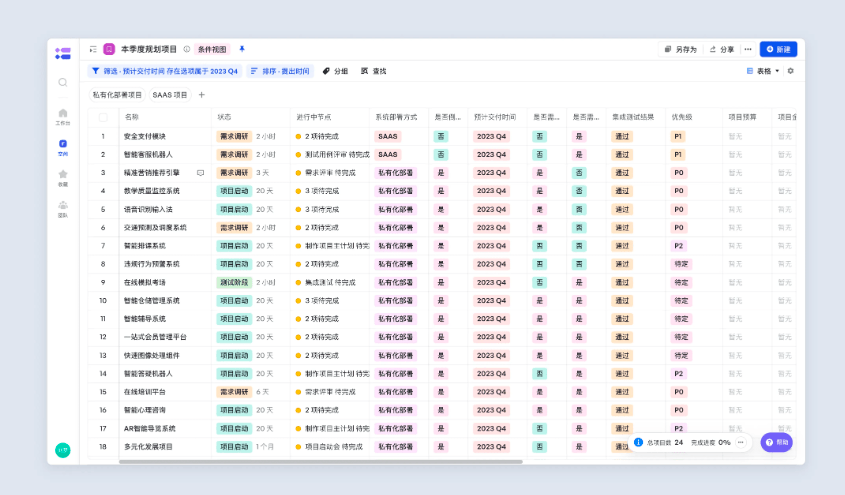
Task: Click the blue 新建 button
Action: pyautogui.click(x=778, y=49)
